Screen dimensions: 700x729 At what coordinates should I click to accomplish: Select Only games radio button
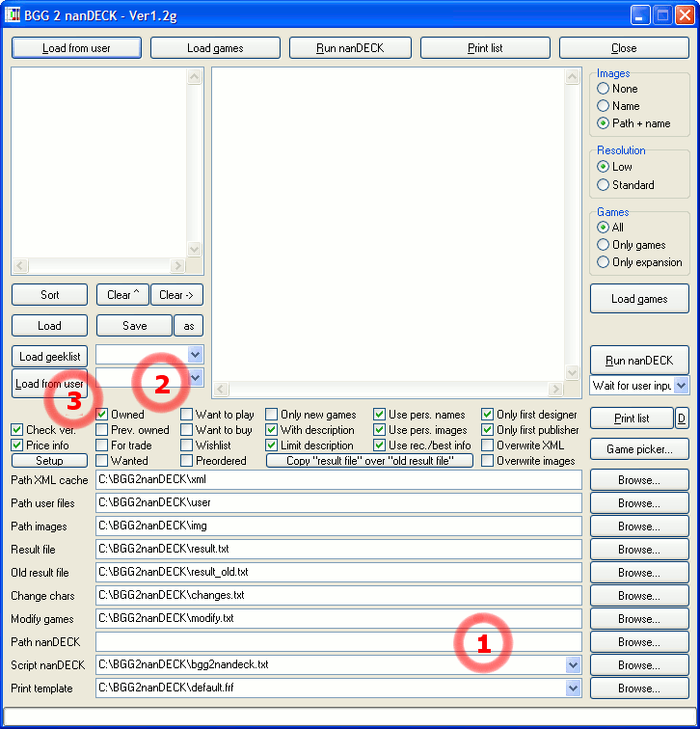603,245
